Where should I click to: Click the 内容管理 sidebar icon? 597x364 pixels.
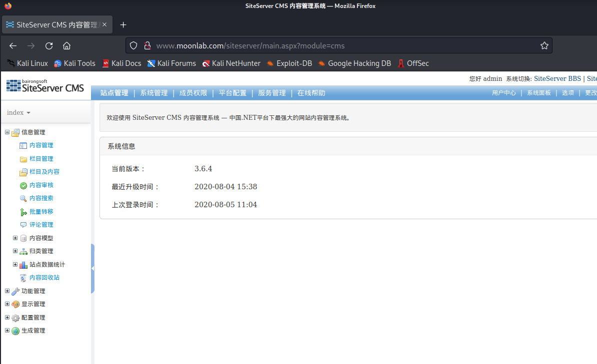23,146
